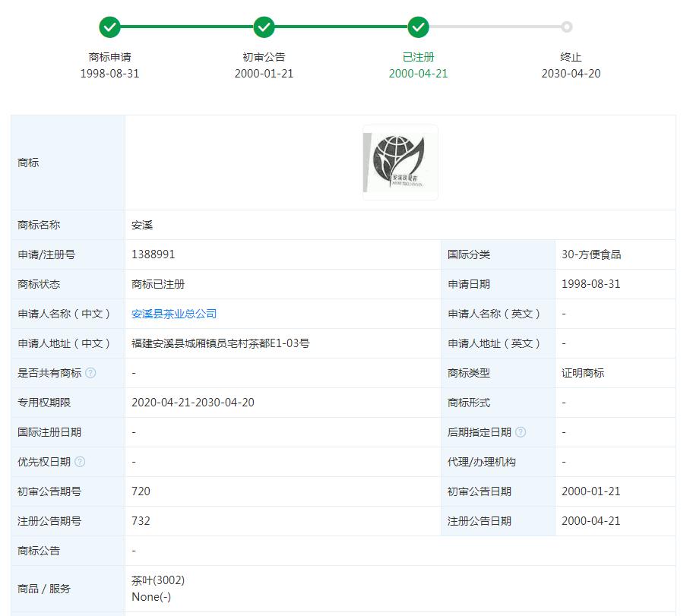Image resolution: width=693 pixels, height=616 pixels.
Task: Click the 已注册 green checkmark step icon
Action: click(418, 27)
